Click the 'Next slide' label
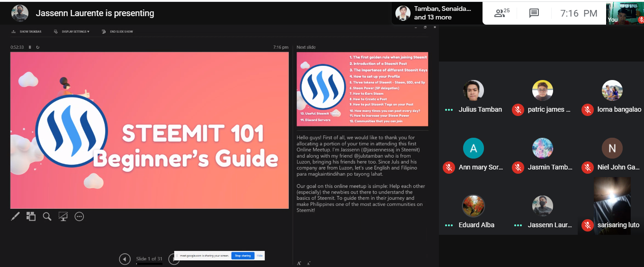The image size is (644, 267). 306,47
